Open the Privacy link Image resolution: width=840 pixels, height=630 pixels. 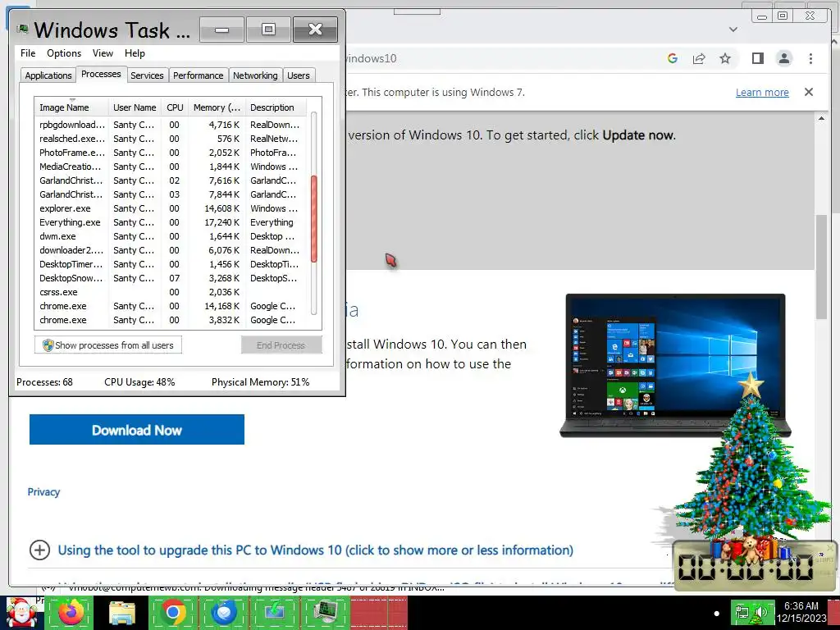[x=43, y=492]
